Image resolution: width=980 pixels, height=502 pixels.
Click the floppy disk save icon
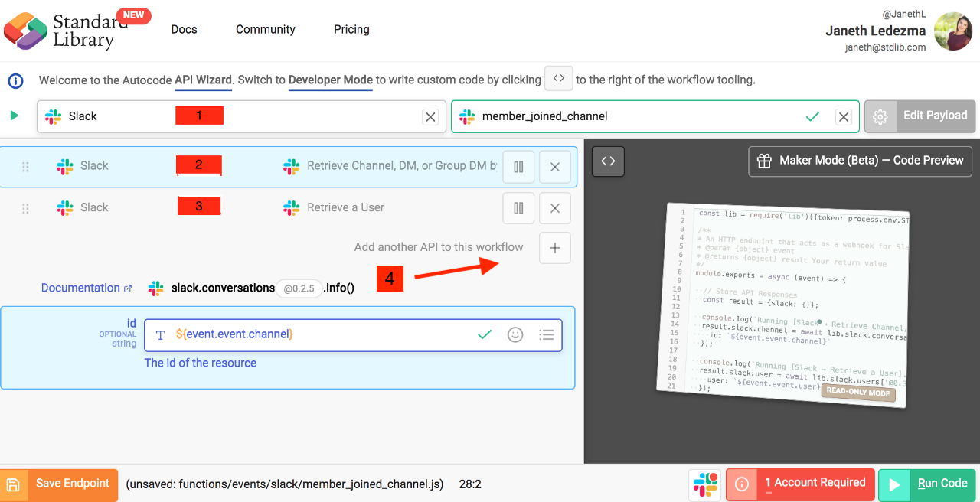click(13, 484)
